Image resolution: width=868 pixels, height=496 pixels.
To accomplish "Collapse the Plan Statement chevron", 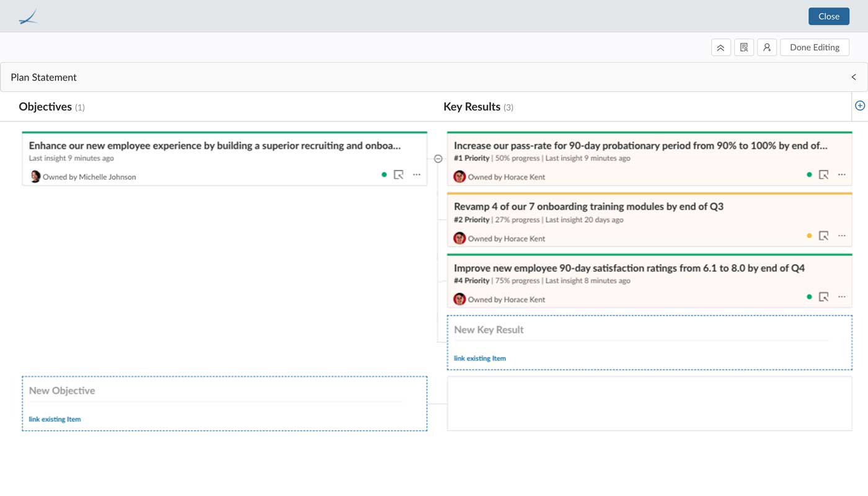I will 854,77.
